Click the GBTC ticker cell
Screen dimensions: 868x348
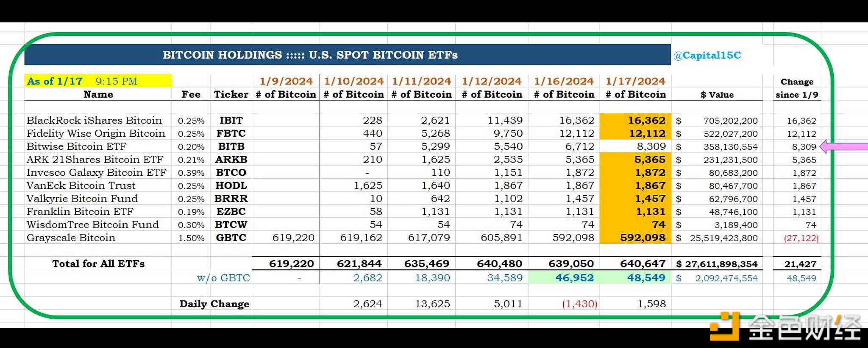tap(231, 238)
